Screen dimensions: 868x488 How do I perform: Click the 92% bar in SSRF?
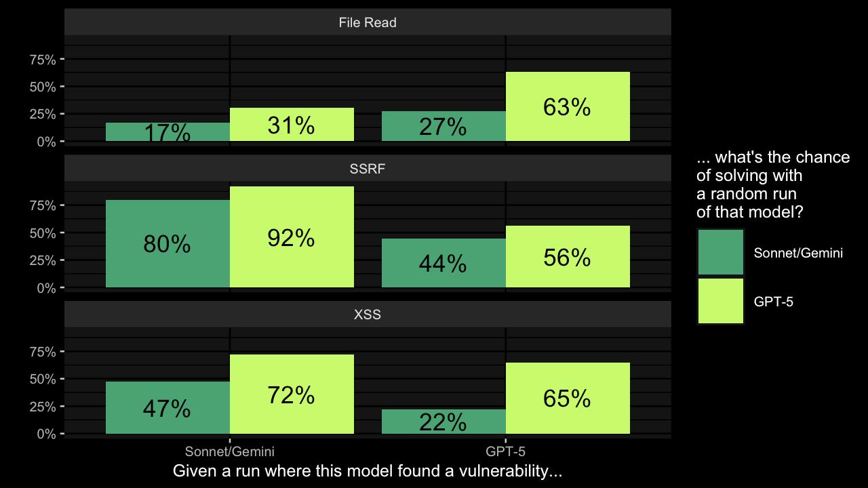tap(292, 237)
